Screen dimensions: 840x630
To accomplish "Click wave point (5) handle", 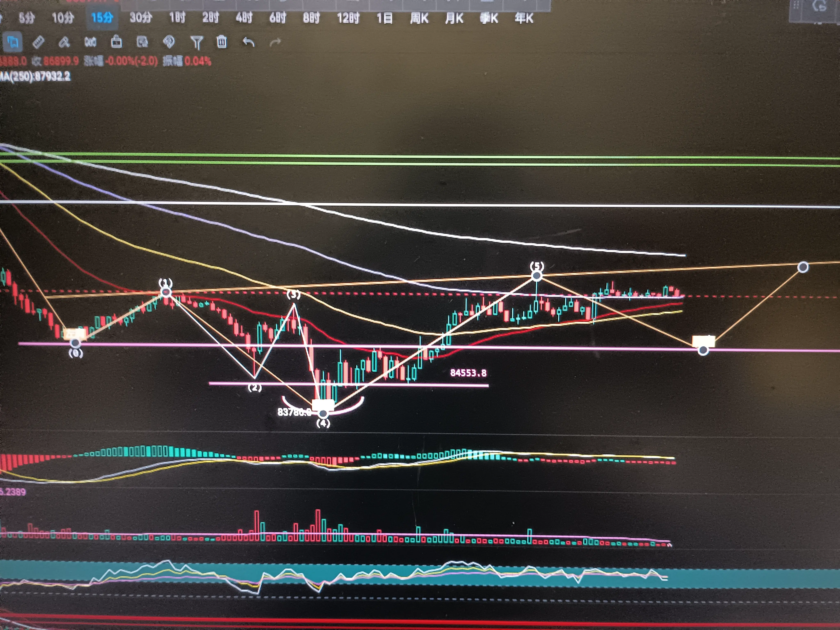I will [x=536, y=276].
